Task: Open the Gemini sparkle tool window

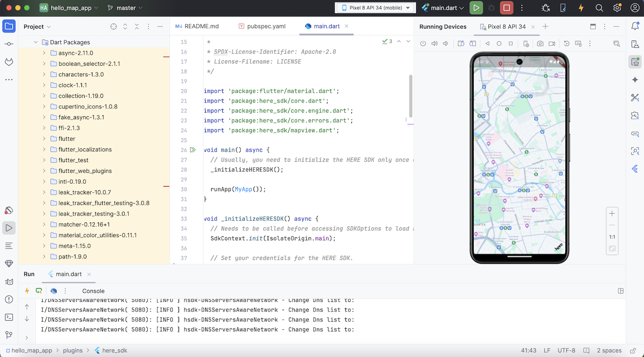Action: tap(635, 79)
